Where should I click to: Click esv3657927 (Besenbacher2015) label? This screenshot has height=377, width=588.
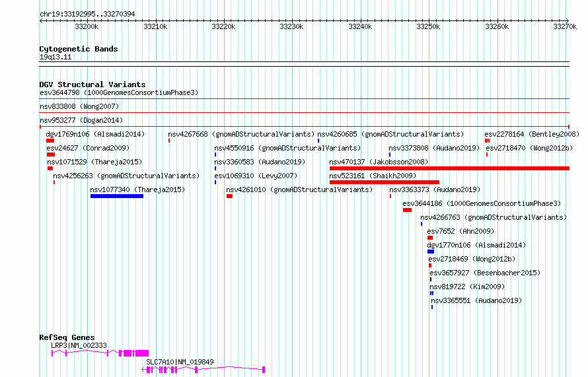(485, 273)
